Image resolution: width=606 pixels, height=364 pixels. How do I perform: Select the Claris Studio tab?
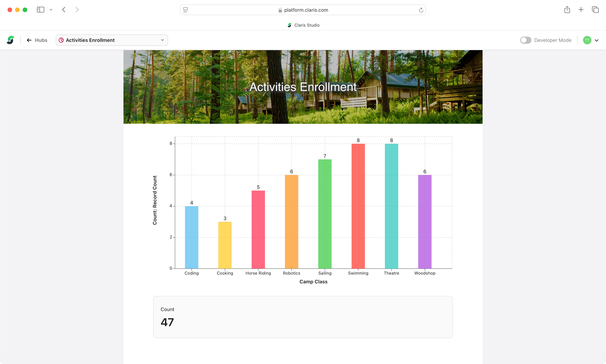[x=303, y=25]
